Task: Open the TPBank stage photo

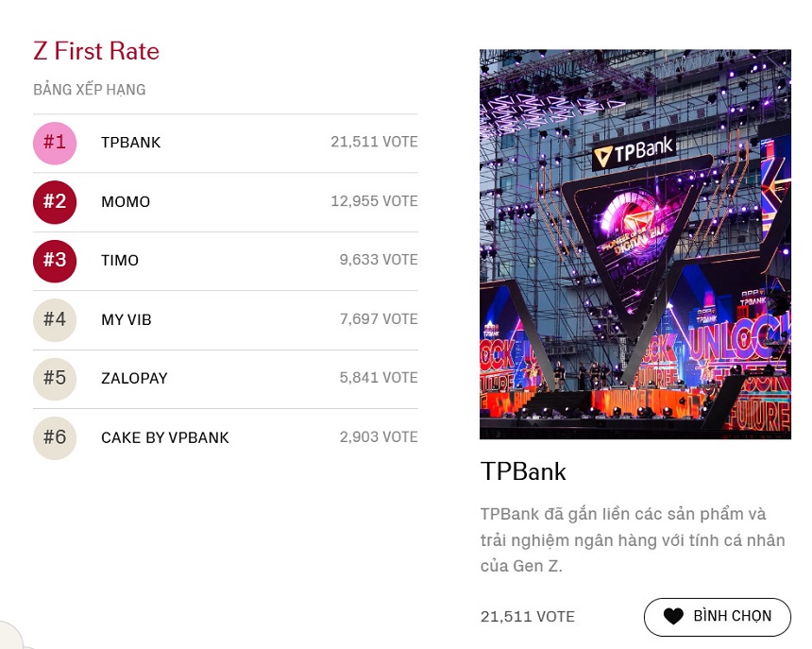Action: (635, 244)
